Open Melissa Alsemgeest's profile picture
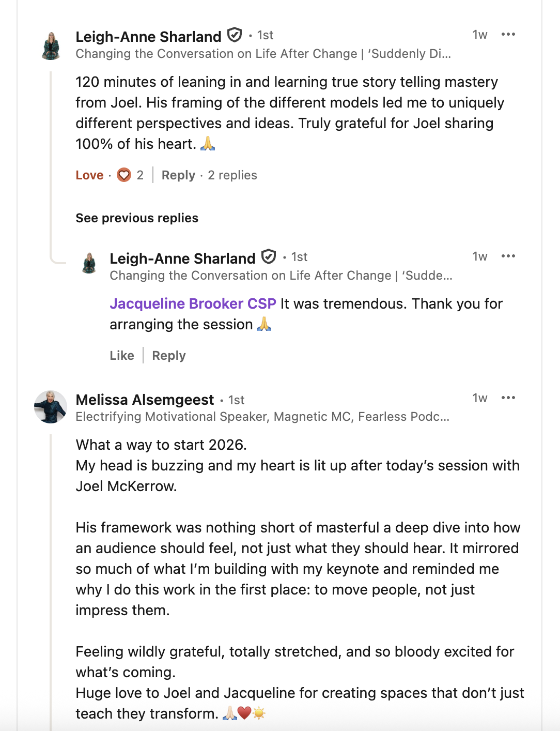This screenshot has width=560, height=731. pyautogui.click(x=51, y=407)
